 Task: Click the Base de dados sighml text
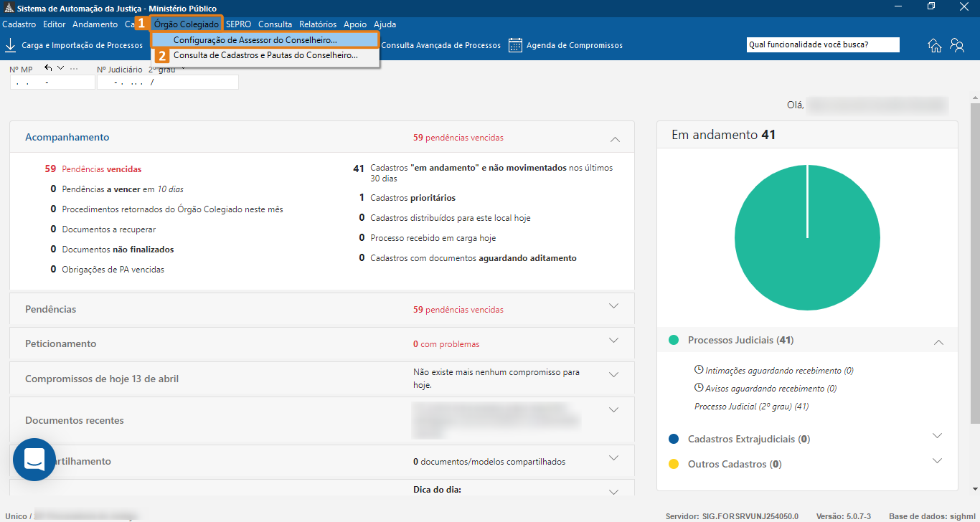931,516
